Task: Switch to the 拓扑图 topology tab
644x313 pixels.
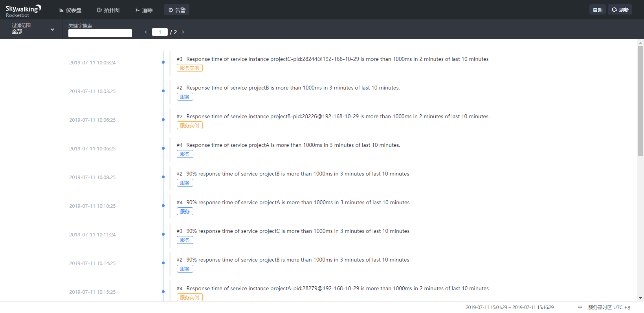Action: pos(108,10)
